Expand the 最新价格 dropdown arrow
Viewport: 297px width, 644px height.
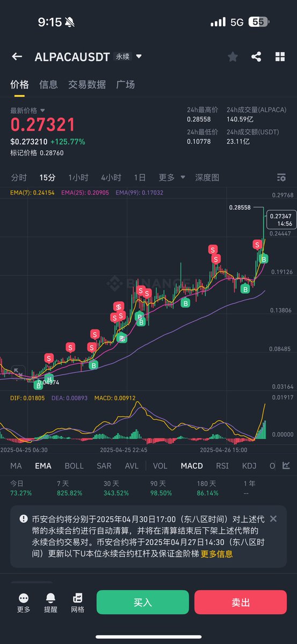(42, 110)
